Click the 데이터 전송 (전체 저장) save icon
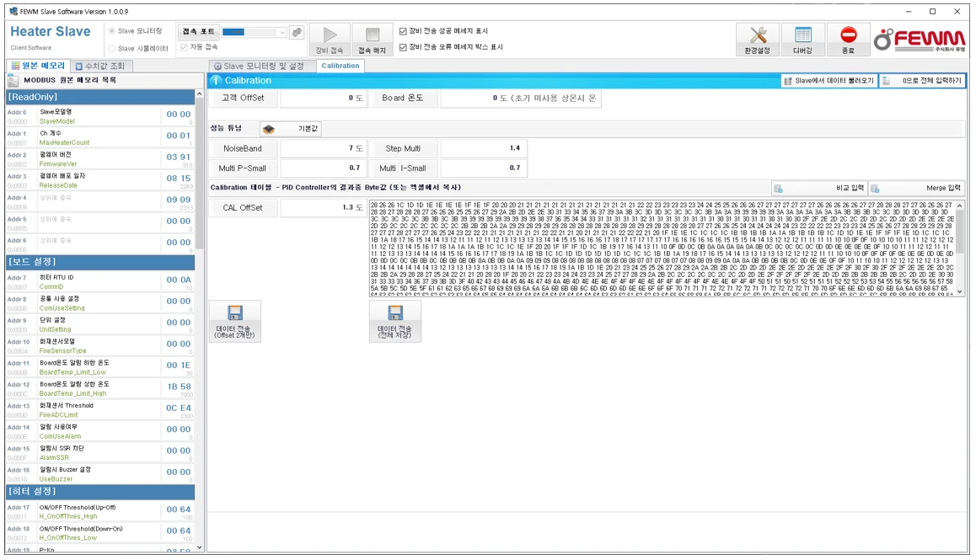 (x=395, y=312)
